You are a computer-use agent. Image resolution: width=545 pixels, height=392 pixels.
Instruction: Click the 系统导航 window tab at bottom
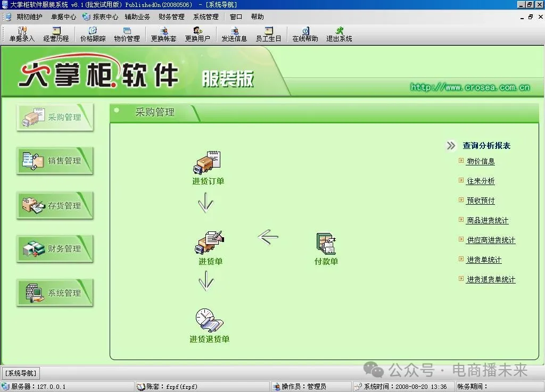(x=21, y=373)
